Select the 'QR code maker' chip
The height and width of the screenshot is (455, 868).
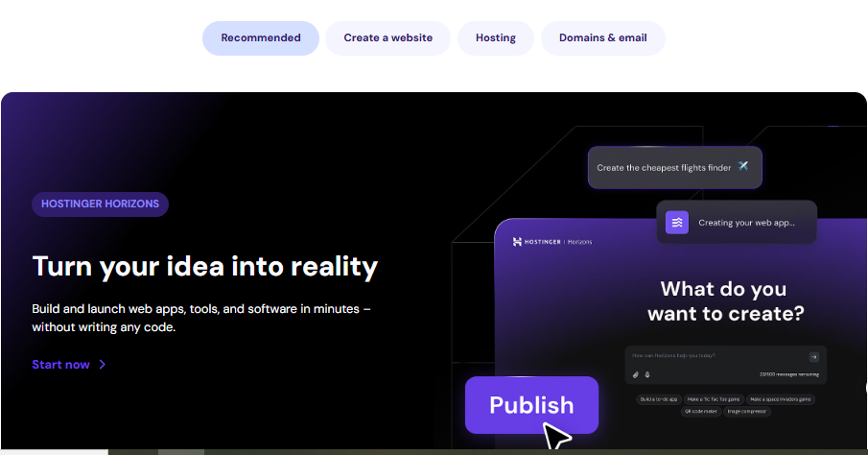coord(700,411)
